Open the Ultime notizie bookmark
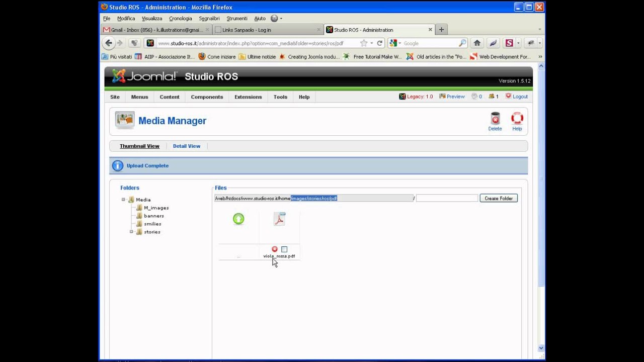The height and width of the screenshot is (362, 644). click(x=257, y=57)
